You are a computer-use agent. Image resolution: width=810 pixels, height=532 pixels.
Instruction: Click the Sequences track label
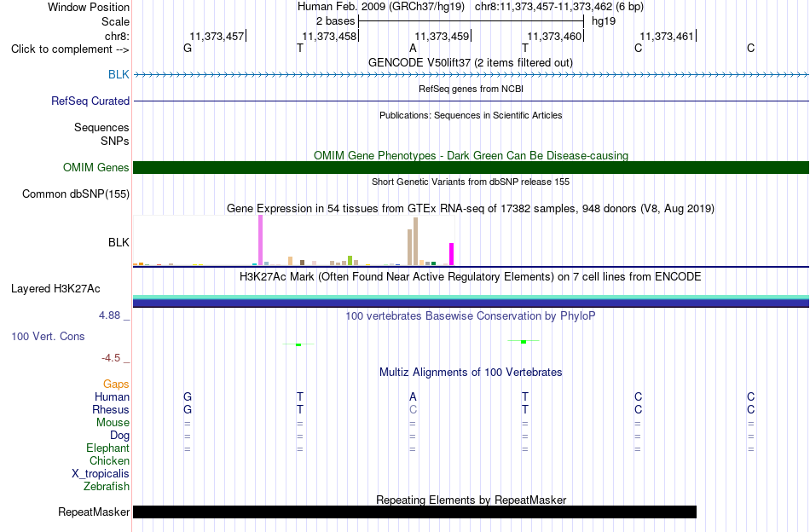pos(101,128)
